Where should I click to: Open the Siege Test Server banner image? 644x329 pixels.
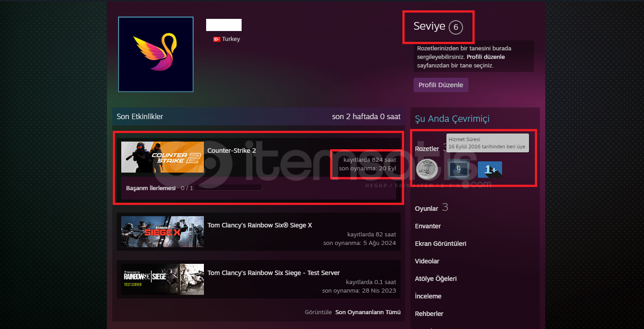coord(163,279)
